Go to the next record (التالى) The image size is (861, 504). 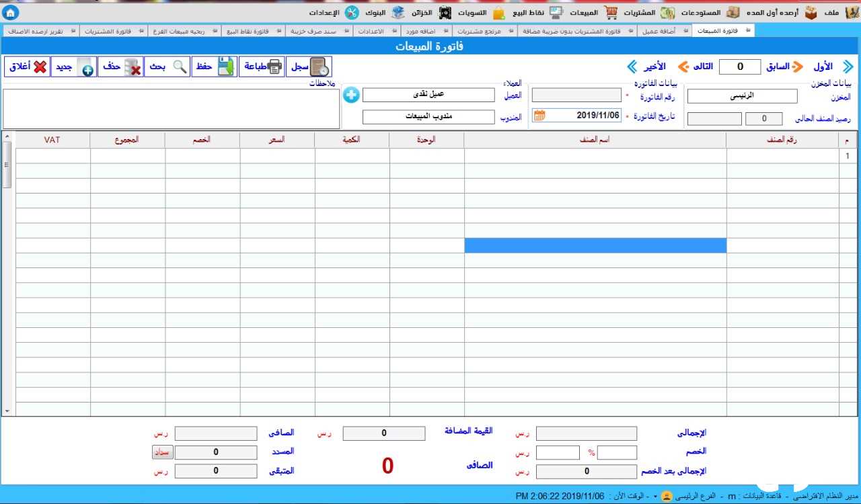point(695,67)
